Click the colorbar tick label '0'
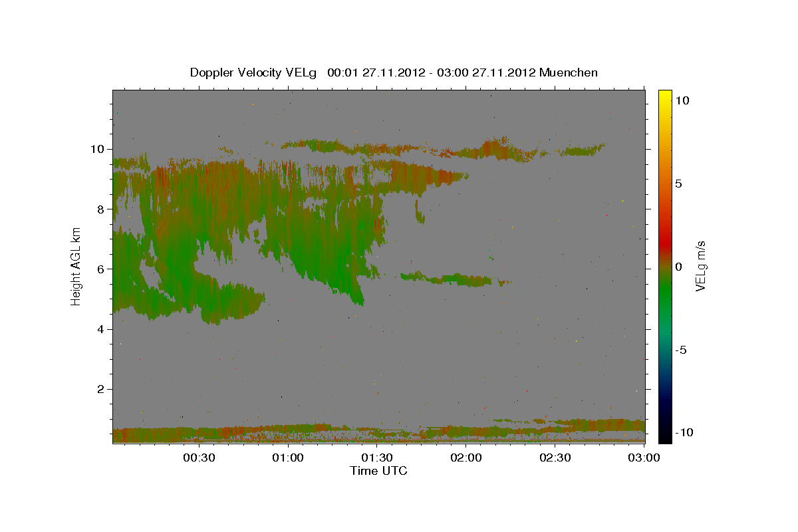798x532 pixels. (x=679, y=267)
